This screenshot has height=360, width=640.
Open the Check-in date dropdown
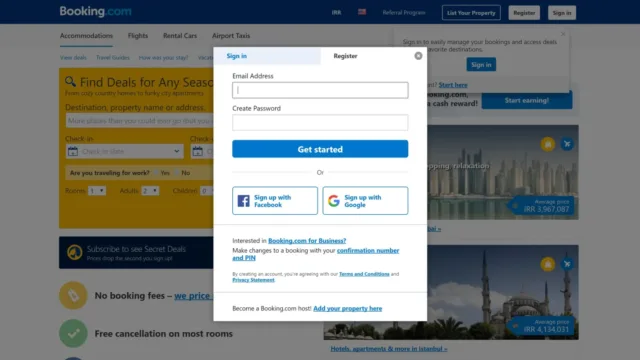click(124, 151)
